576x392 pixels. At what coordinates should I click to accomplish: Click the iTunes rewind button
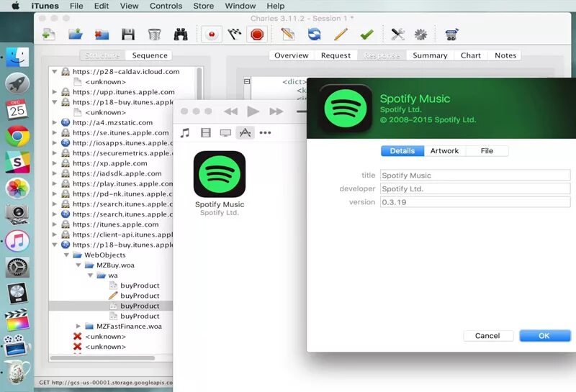(x=230, y=111)
